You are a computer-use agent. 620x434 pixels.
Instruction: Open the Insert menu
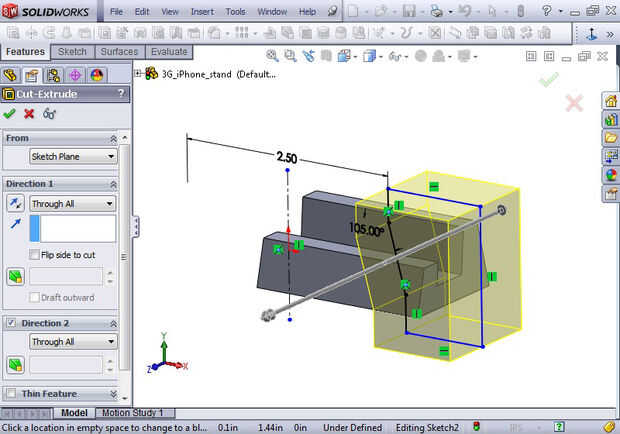202,12
